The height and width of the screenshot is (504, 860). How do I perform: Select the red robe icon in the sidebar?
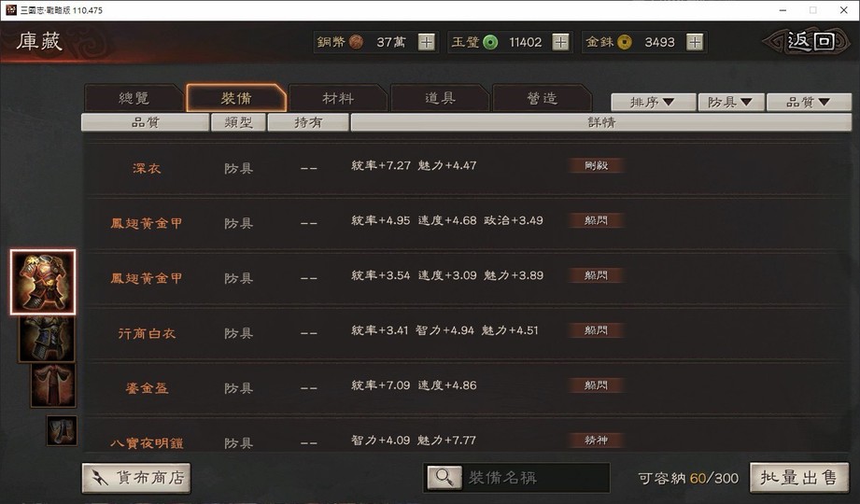(53, 385)
